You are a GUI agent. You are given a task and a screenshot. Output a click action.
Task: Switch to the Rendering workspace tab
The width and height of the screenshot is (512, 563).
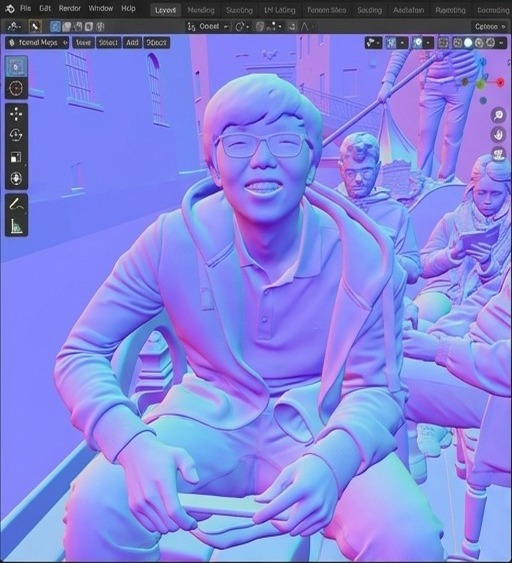(450, 10)
